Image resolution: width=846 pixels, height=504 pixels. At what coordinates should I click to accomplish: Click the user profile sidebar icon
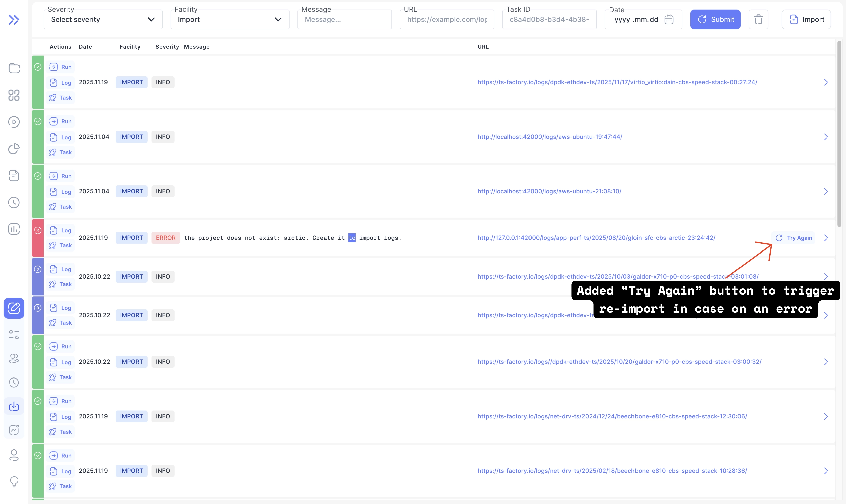click(x=14, y=455)
